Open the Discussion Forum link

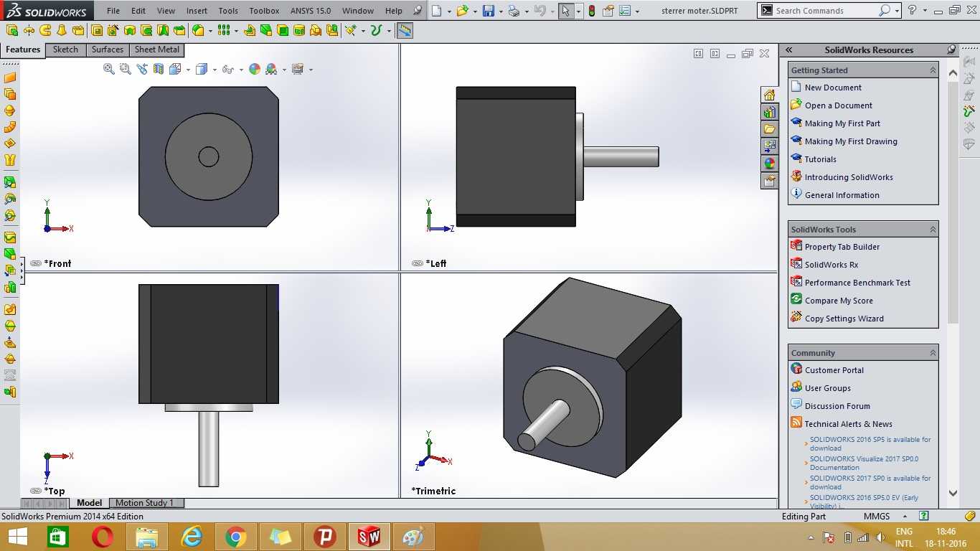click(x=837, y=406)
